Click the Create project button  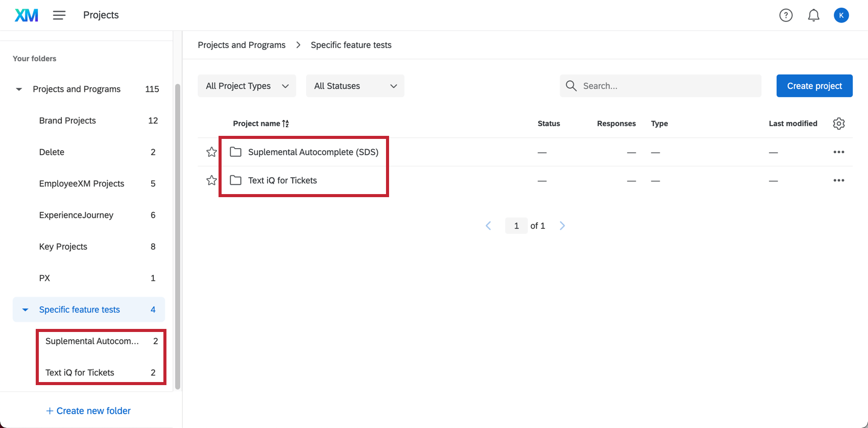814,86
